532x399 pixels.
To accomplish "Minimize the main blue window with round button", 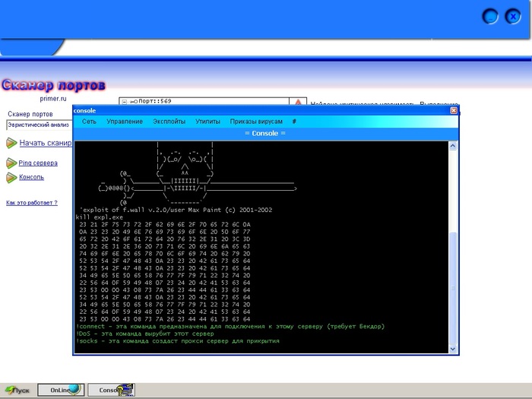I will coord(491,16).
